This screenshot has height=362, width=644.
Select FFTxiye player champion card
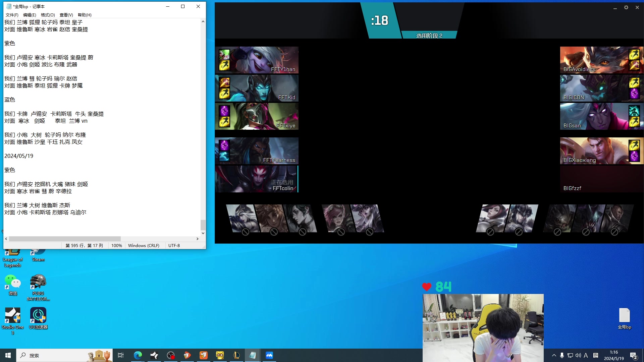click(257, 116)
